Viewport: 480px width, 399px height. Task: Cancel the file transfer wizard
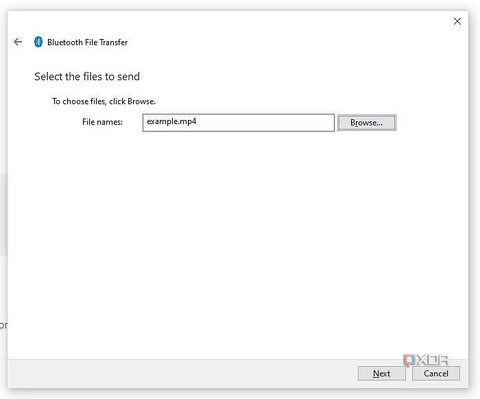pyautogui.click(x=436, y=373)
